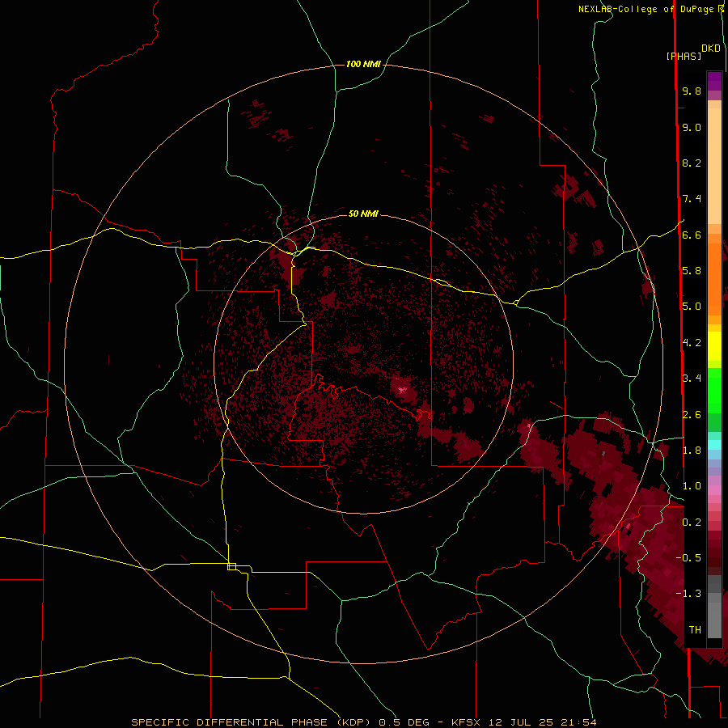Select the 1.8 scale value
This screenshot has width=728, height=728.
click(x=692, y=450)
